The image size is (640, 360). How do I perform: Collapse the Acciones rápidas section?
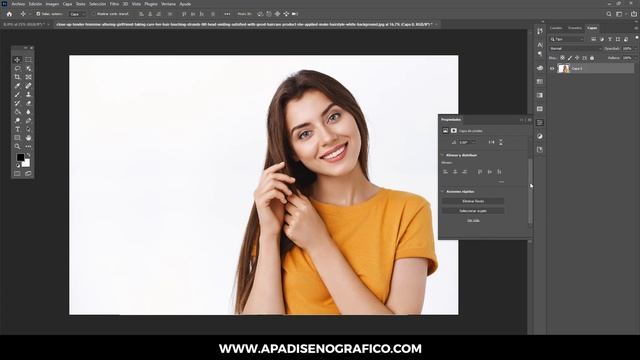(442, 191)
